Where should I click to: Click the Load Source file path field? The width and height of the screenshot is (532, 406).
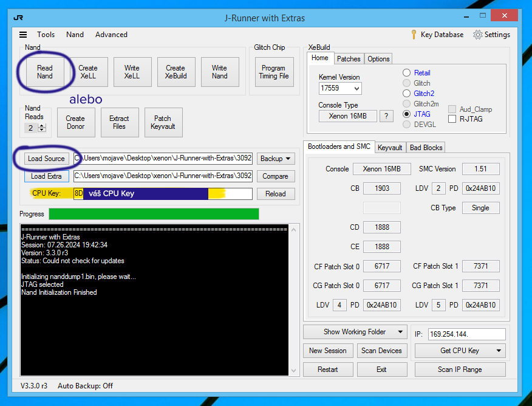163,158
